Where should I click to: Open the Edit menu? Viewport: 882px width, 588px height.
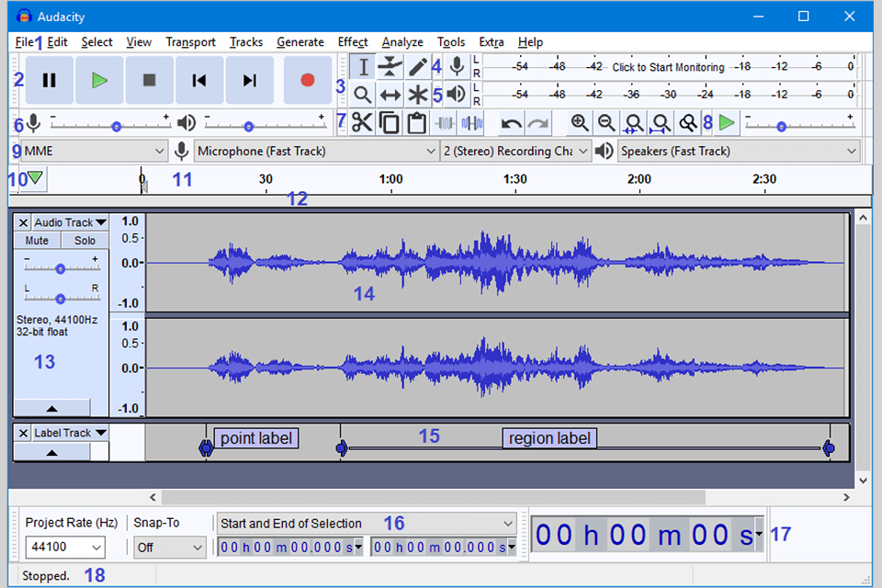[57, 42]
